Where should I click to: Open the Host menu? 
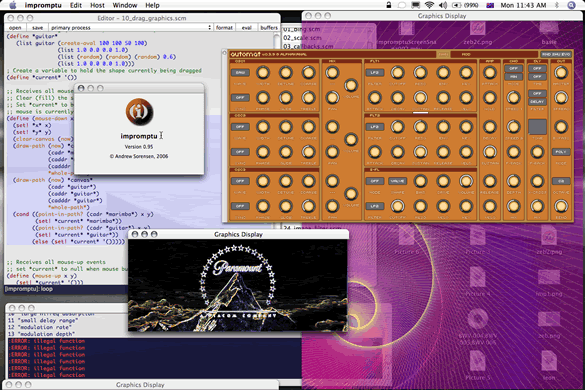(97, 5)
